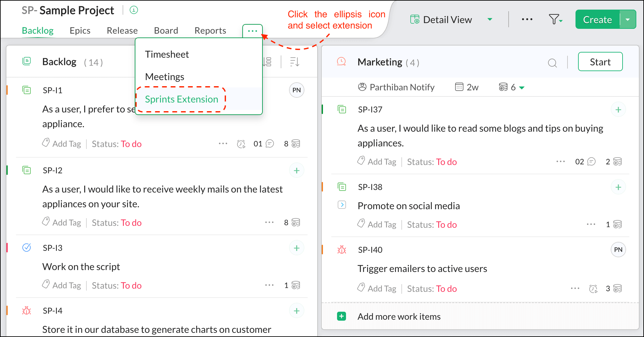Click the green plus beside Add more work items
The height and width of the screenshot is (337, 644).
(342, 316)
